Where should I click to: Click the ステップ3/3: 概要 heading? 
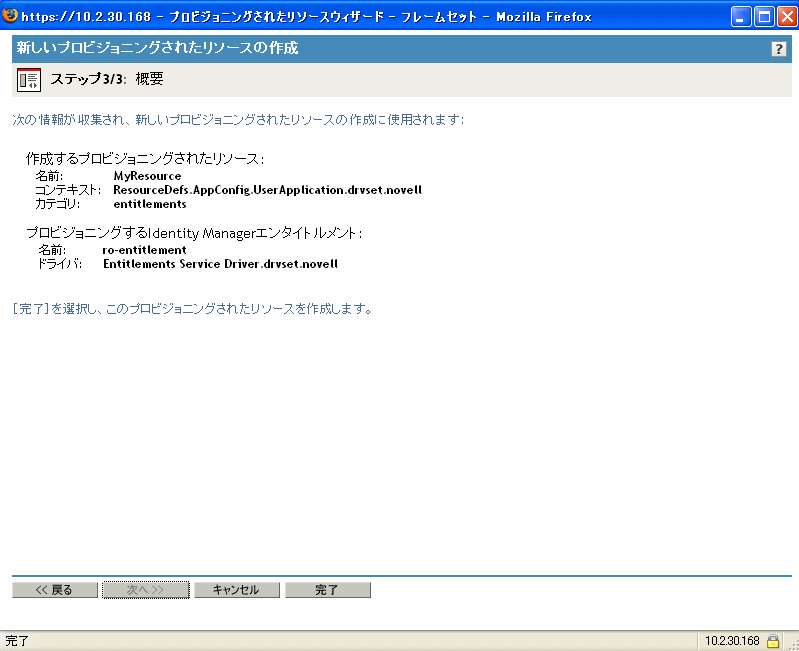click(x=106, y=79)
